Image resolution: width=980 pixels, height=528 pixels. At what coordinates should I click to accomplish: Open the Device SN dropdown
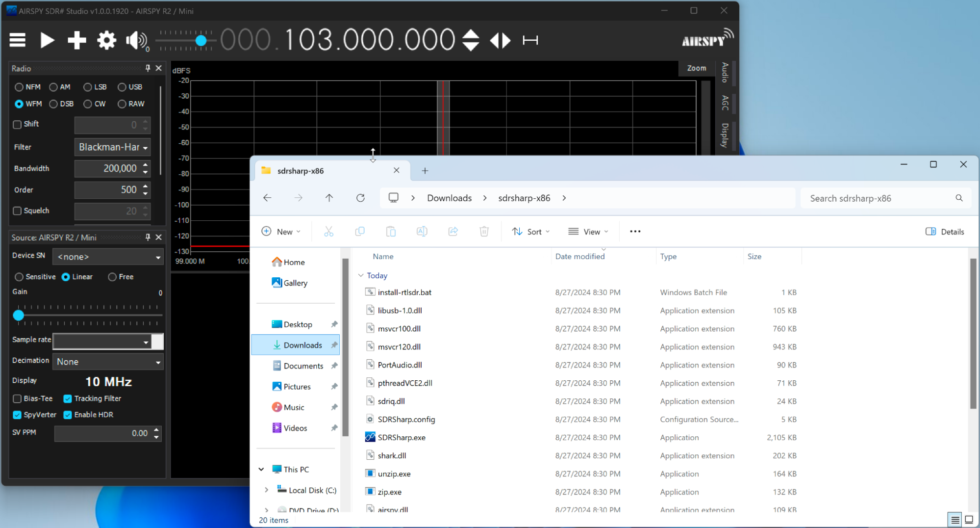coord(108,257)
